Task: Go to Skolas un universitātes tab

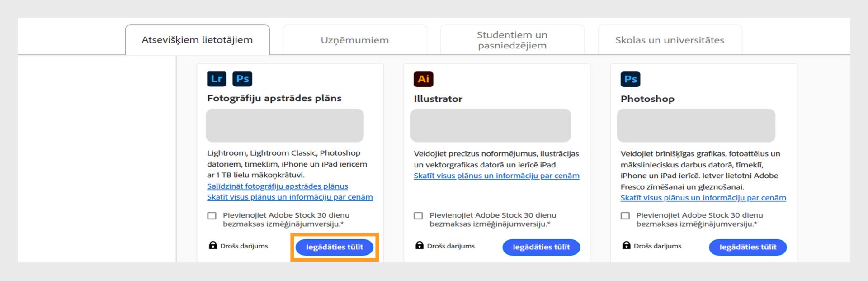Action: point(670,40)
